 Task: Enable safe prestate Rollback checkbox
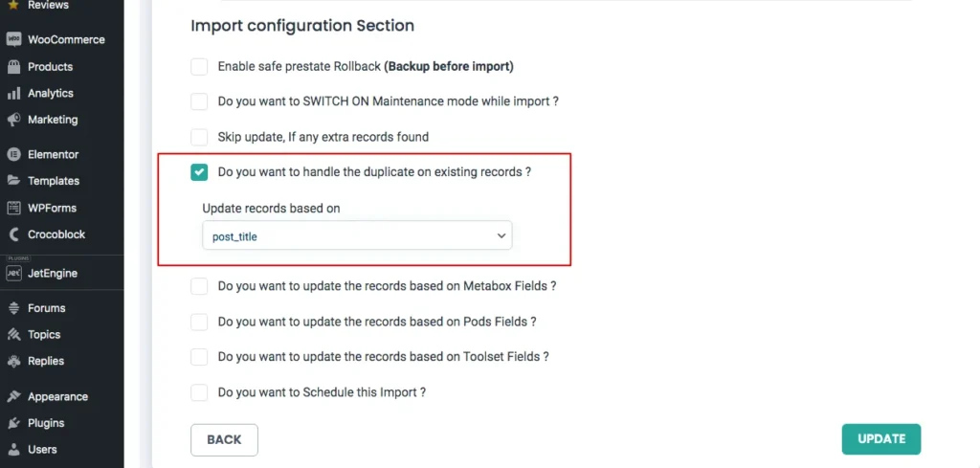coord(199,67)
